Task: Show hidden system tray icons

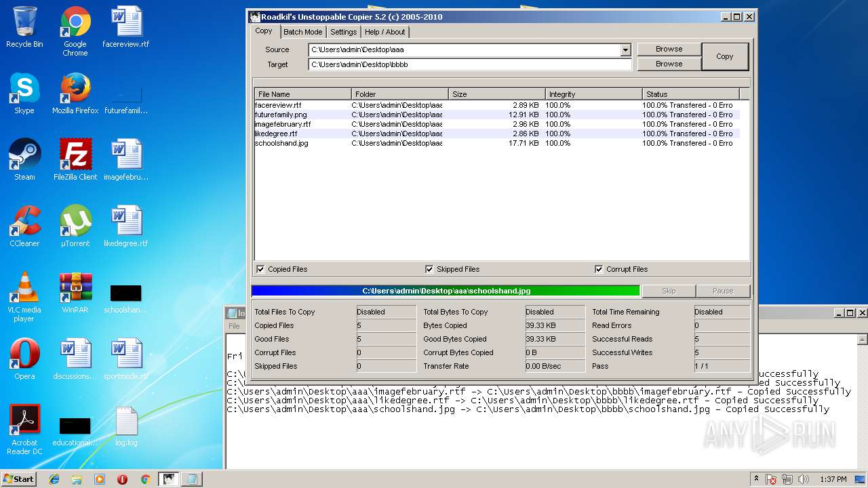Action: 756,479
